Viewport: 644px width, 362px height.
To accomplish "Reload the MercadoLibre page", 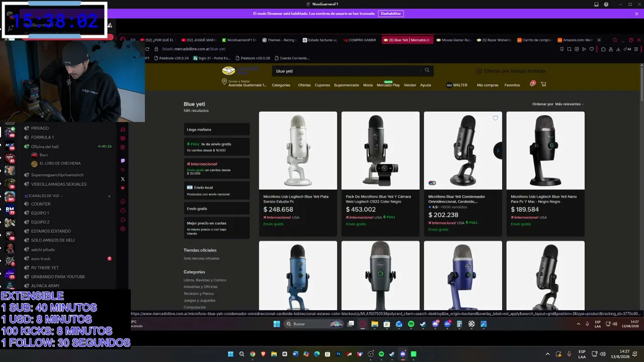I will (x=147, y=49).
